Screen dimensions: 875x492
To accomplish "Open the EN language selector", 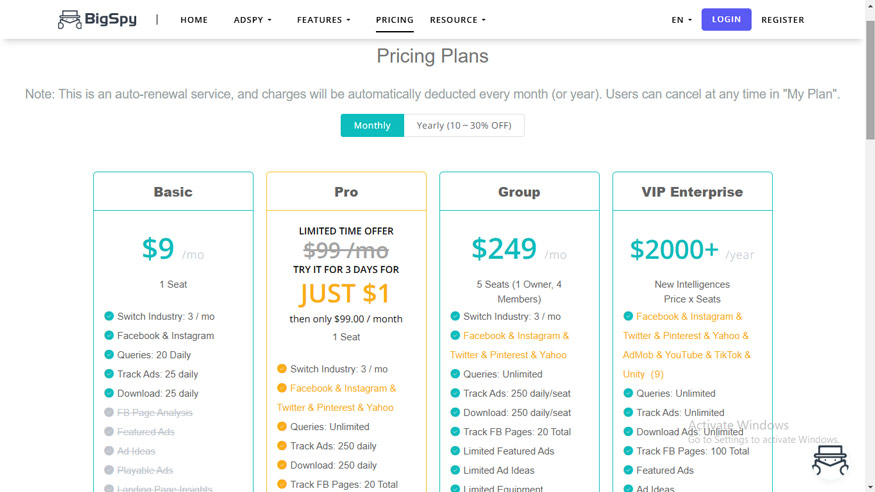I will pyautogui.click(x=681, y=20).
